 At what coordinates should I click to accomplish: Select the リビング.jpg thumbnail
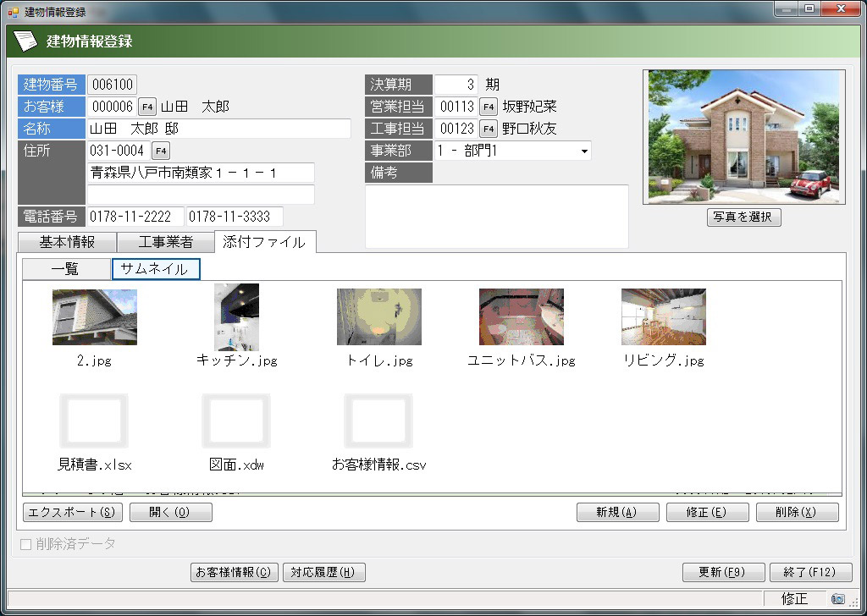point(663,317)
